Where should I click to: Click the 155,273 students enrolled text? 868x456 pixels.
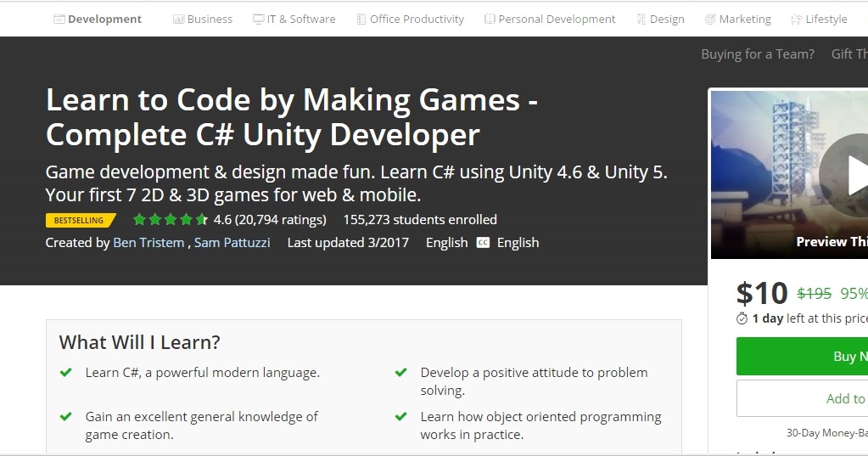coord(420,220)
